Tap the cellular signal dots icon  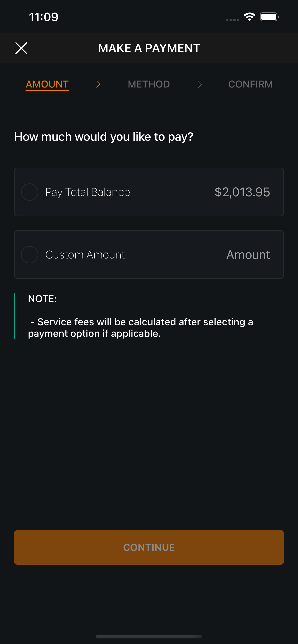coord(233,20)
